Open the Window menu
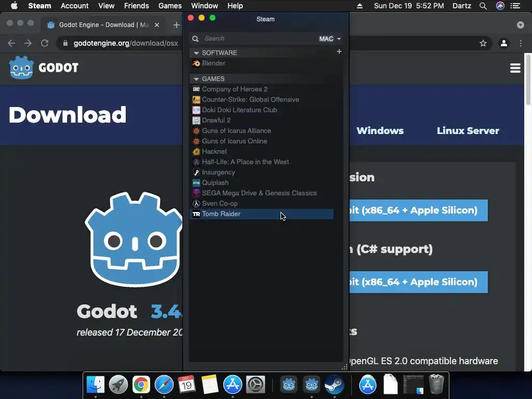 click(x=205, y=6)
